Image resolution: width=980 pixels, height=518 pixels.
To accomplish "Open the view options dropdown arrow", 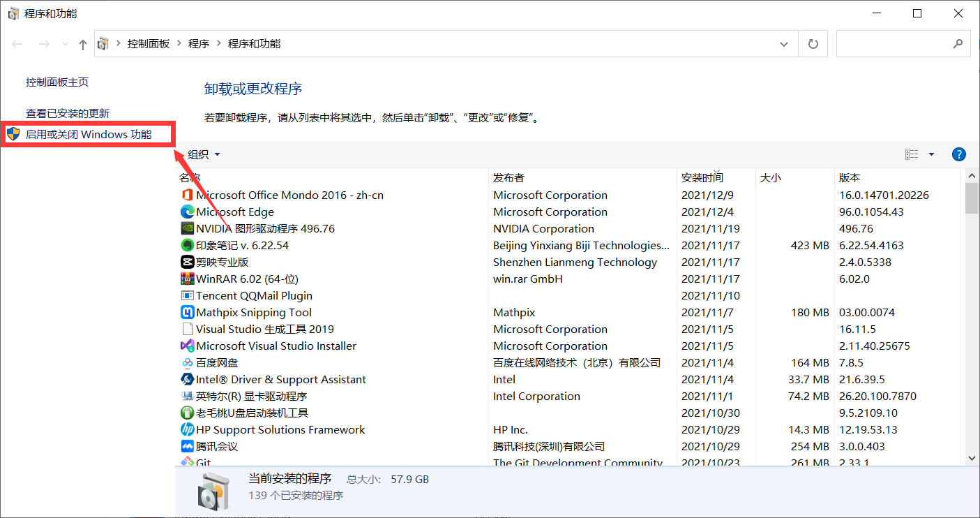I will click(930, 154).
